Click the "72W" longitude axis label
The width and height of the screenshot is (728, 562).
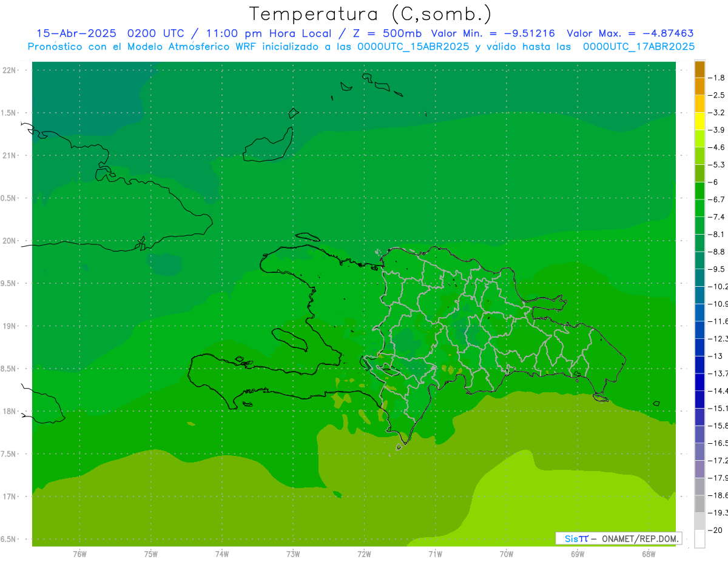[364, 554]
